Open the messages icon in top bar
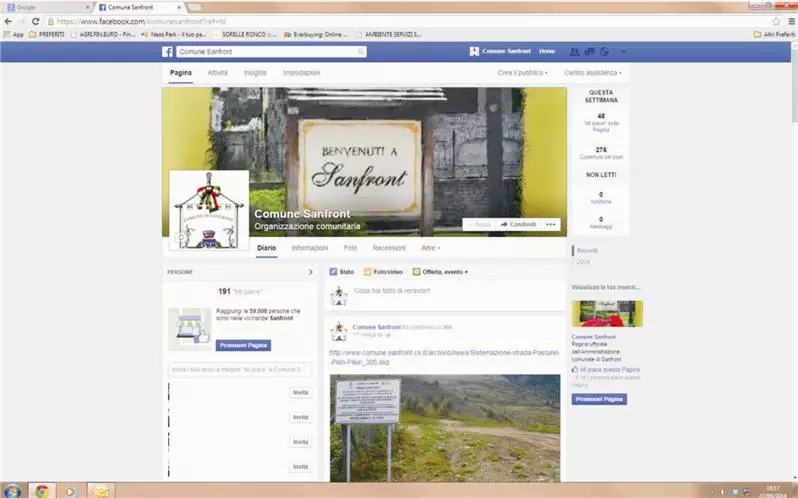 tap(589, 51)
